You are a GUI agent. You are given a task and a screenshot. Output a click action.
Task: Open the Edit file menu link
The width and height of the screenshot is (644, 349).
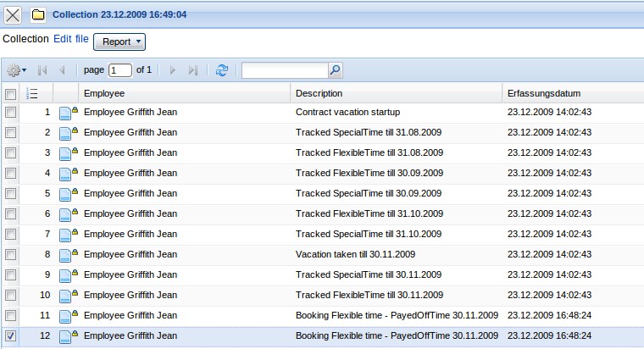70,39
